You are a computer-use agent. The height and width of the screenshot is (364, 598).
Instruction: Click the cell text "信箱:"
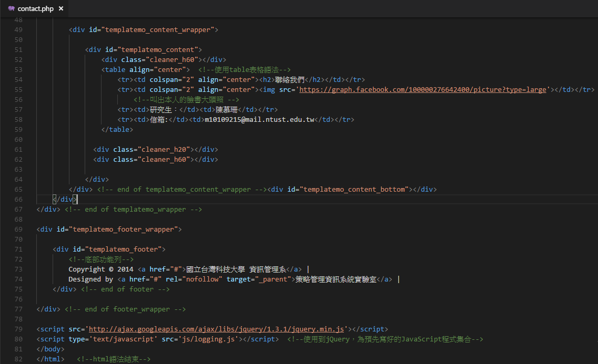[159, 120]
